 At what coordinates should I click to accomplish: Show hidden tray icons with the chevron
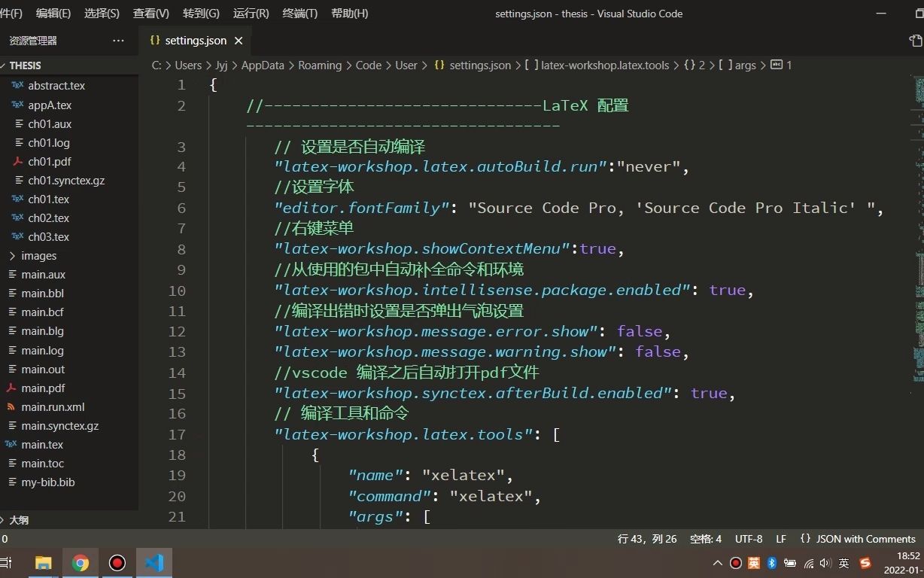click(718, 563)
